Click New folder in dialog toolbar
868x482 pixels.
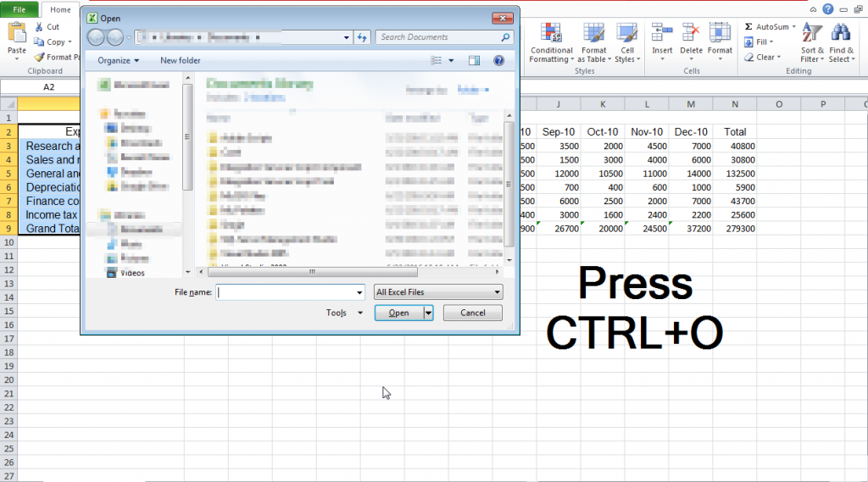coord(181,60)
